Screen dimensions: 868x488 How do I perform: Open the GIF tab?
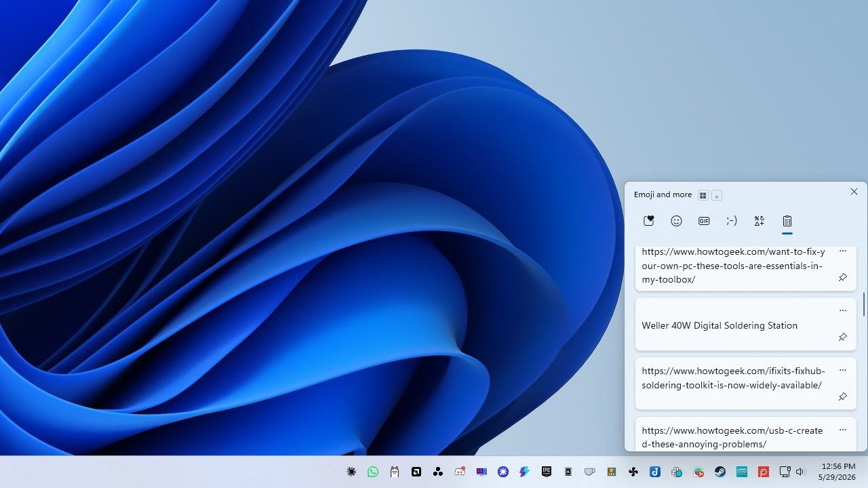(x=704, y=221)
